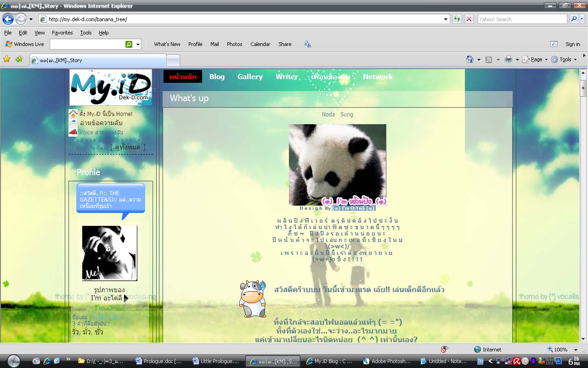Screen dimensions: 588x368
Task: Click the Home icon in the command bar
Action: 469,59
